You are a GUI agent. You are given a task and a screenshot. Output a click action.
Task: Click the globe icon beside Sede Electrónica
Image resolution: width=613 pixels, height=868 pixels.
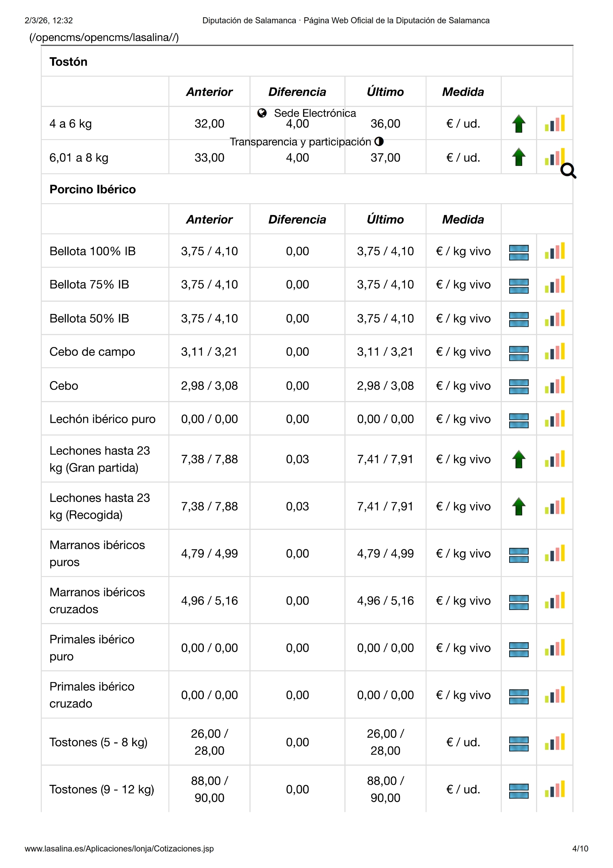point(262,113)
